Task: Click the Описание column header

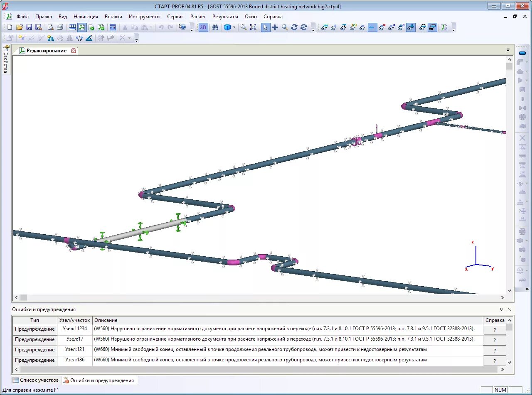Action: pyautogui.click(x=288, y=320)
